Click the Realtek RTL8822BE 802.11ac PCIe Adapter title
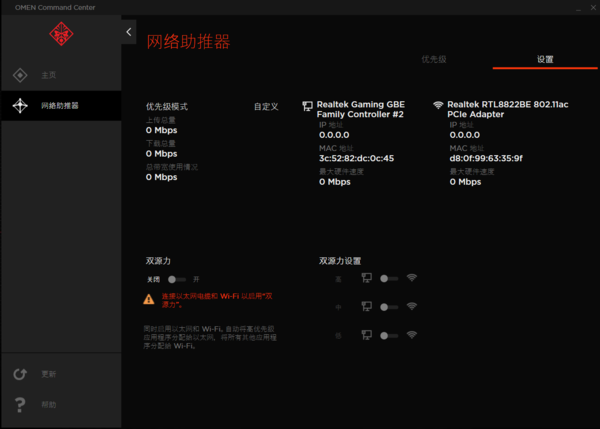This screenshot has width=600, height=429. click(507, 109)
